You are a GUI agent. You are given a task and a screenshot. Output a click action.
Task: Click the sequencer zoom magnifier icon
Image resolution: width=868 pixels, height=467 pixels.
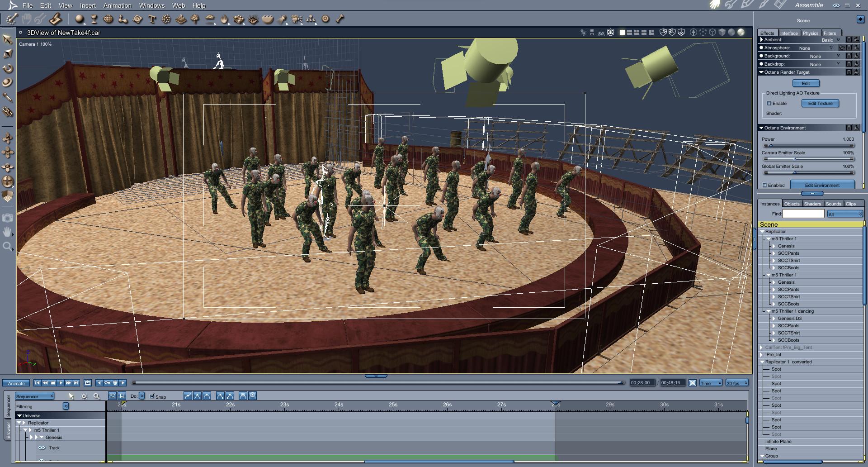[x=96, y=396]
